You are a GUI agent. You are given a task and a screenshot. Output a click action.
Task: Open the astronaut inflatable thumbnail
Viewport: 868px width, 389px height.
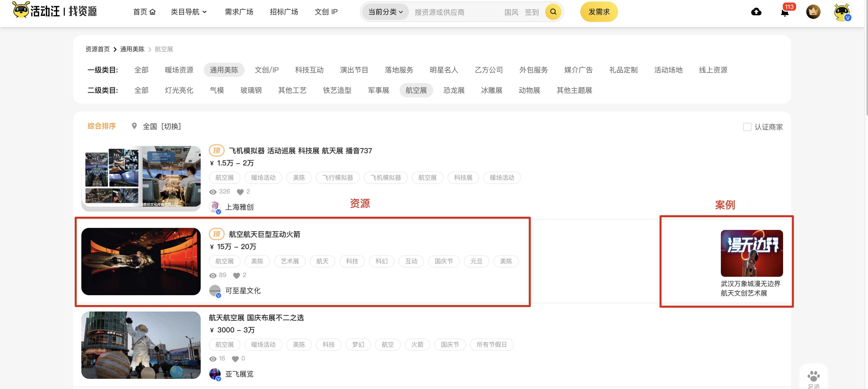pos(141,345)
